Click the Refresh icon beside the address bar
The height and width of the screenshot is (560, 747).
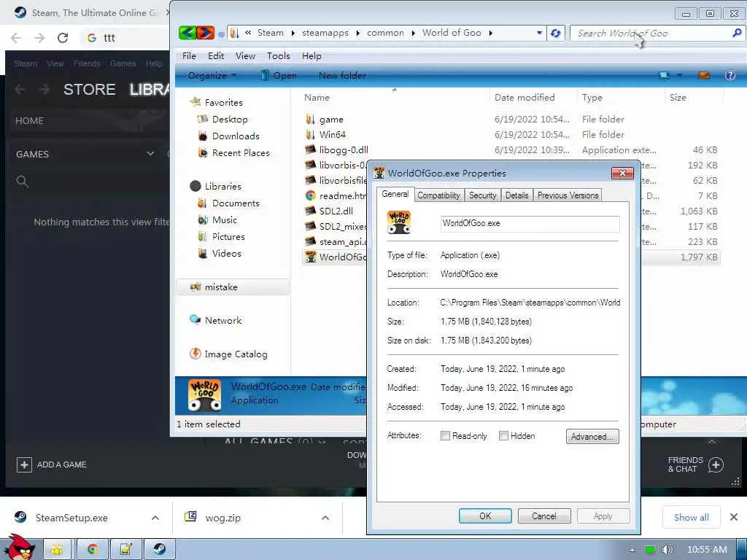click(x=555, y=33)
